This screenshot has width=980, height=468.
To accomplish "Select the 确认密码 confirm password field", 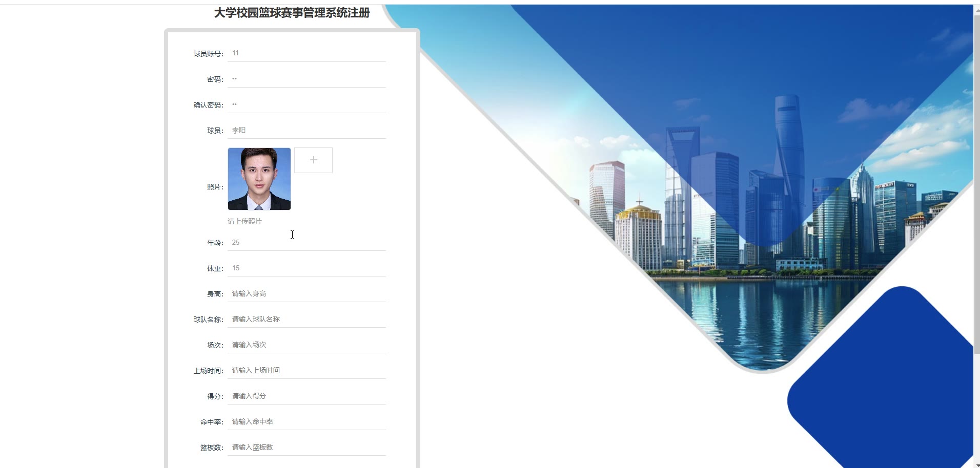I will [x=307, y=104].
